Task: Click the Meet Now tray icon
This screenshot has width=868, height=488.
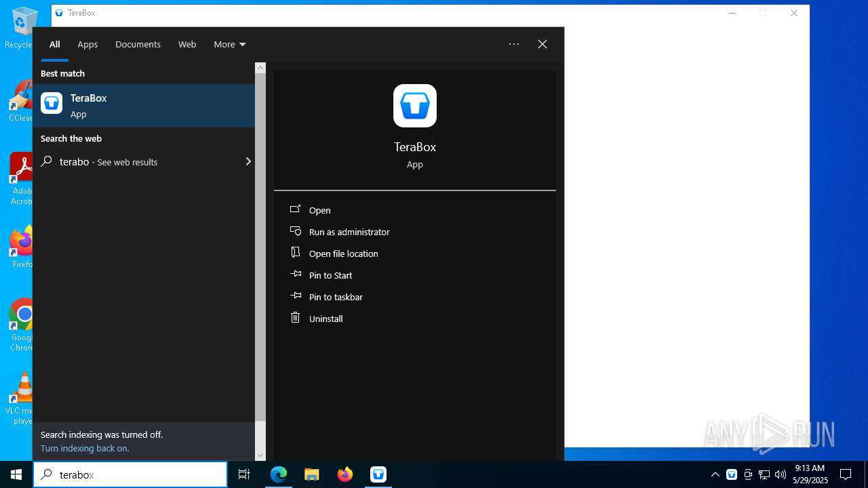Action: tap(748, 474)
